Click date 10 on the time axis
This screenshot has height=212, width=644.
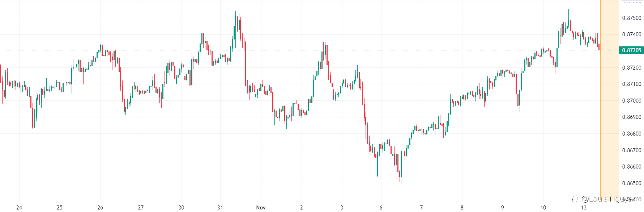(x=543, y=208)
